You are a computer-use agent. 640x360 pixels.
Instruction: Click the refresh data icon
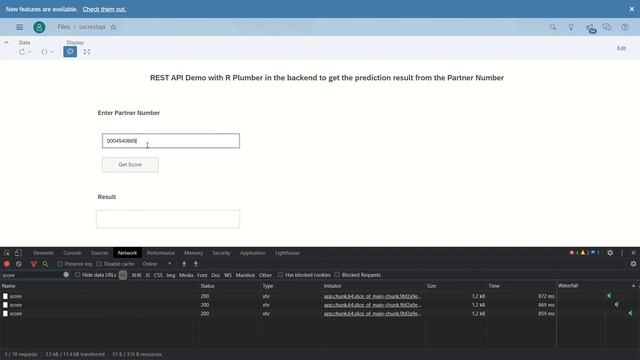(22, 52)
